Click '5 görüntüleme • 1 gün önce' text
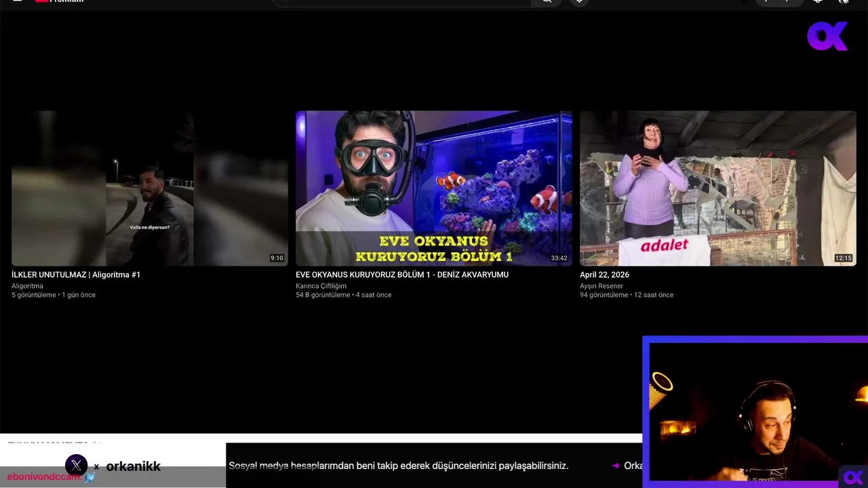 coord(54,295)
